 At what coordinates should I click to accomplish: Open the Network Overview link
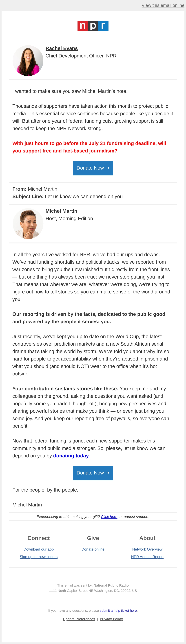147,549
